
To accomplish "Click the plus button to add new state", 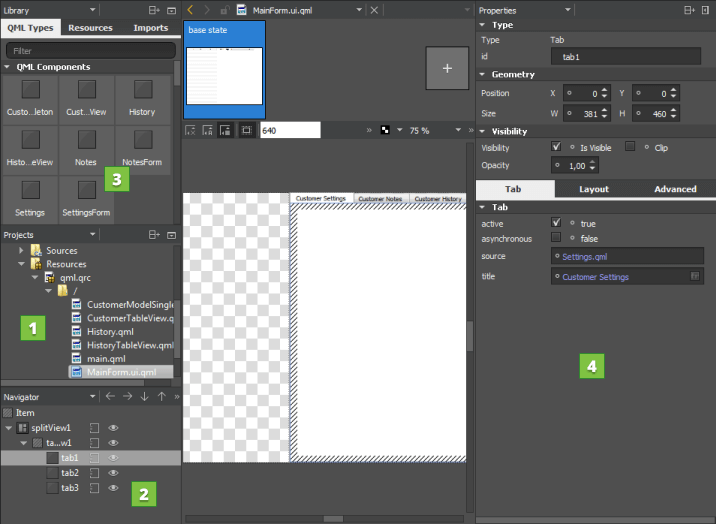I will click(446, 68).
